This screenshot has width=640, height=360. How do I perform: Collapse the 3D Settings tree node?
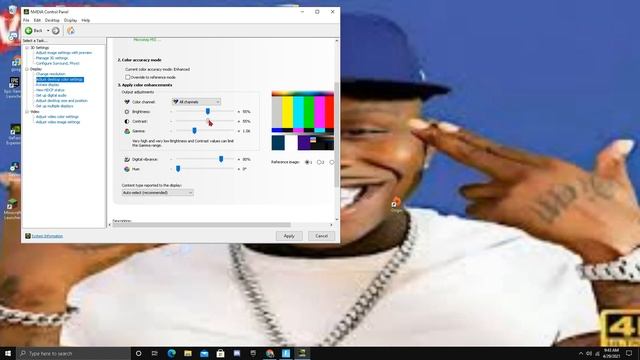[27, 48]
